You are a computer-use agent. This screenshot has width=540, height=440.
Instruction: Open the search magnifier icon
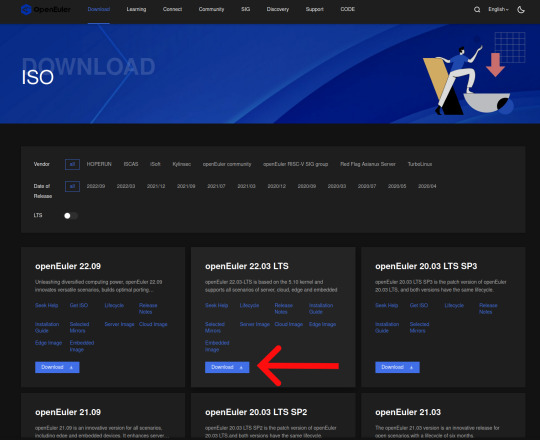pos(477,10)
